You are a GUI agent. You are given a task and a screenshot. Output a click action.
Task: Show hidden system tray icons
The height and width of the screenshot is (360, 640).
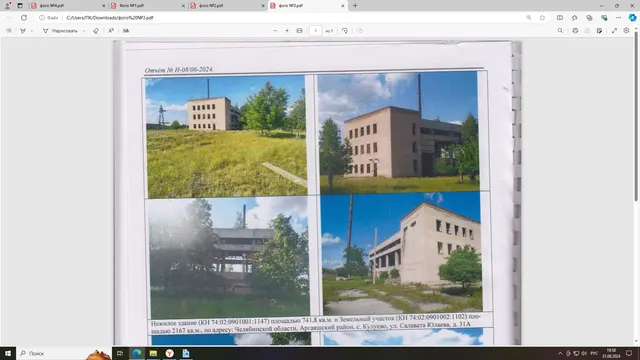560,353
